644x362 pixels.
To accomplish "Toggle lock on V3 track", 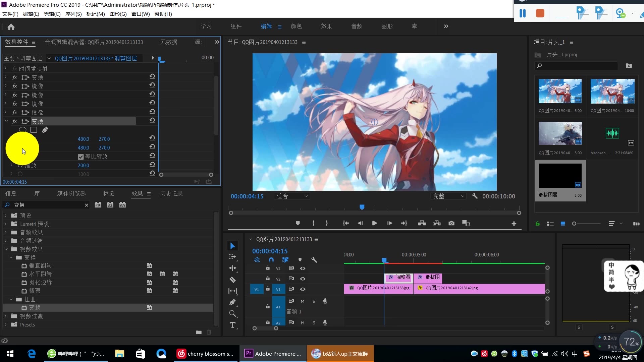I will pyautogui.click(x=268, y=268).
